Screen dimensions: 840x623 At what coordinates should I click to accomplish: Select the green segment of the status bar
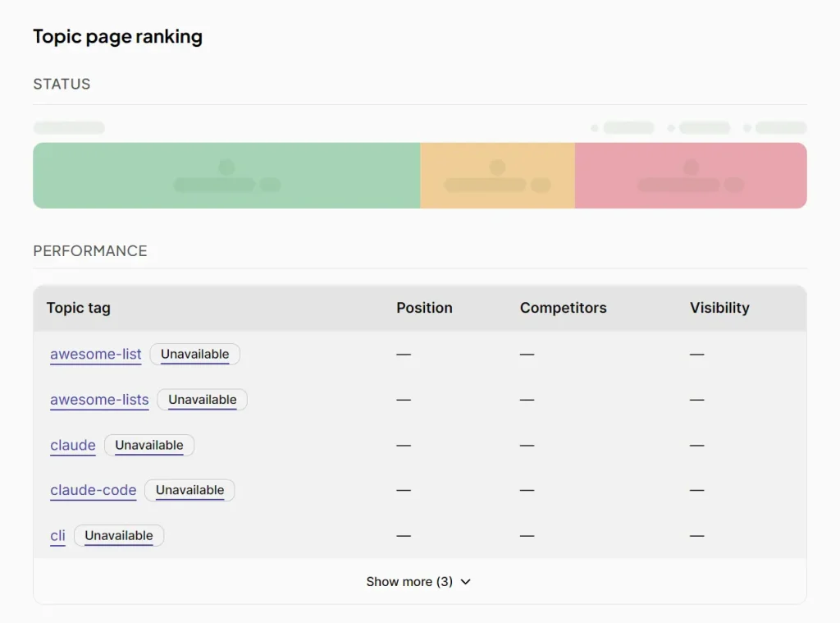(226, 175)
